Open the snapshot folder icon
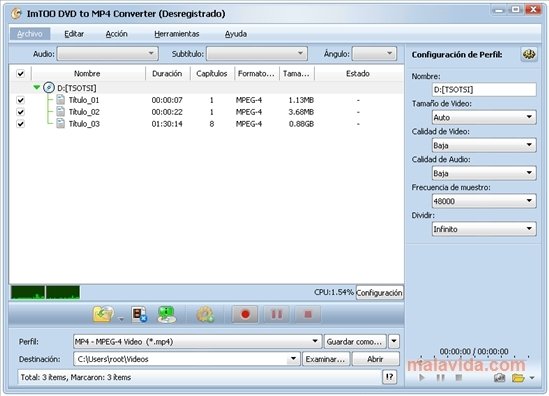Screen dimensions: 549x396 (518, 378)
